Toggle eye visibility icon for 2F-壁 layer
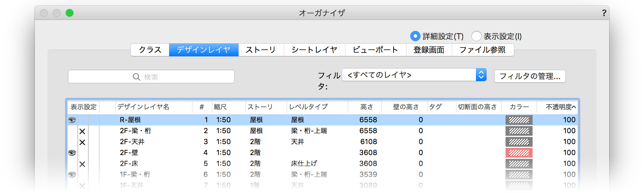Viewport: 644px width, 193px height. coord(72,153)
